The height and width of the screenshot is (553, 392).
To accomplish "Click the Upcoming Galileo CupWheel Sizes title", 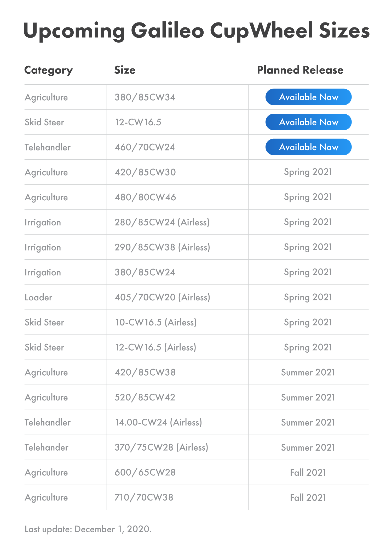I will point(197,31).
